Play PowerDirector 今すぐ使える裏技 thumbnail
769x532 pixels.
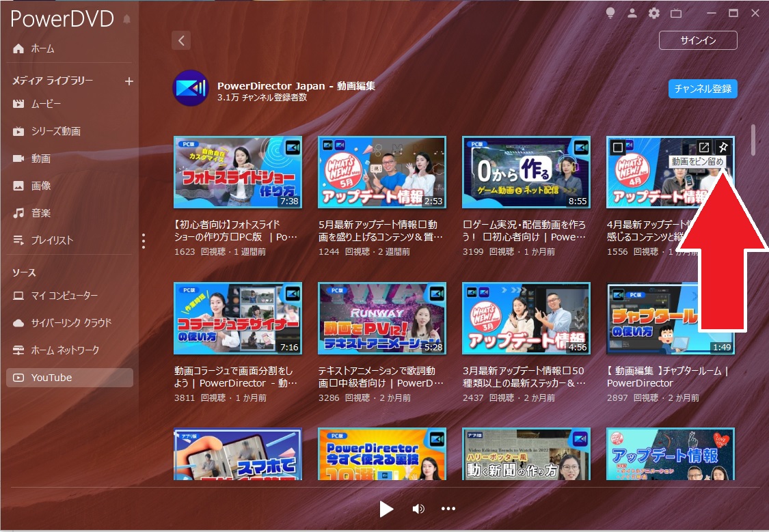[382, 453]
